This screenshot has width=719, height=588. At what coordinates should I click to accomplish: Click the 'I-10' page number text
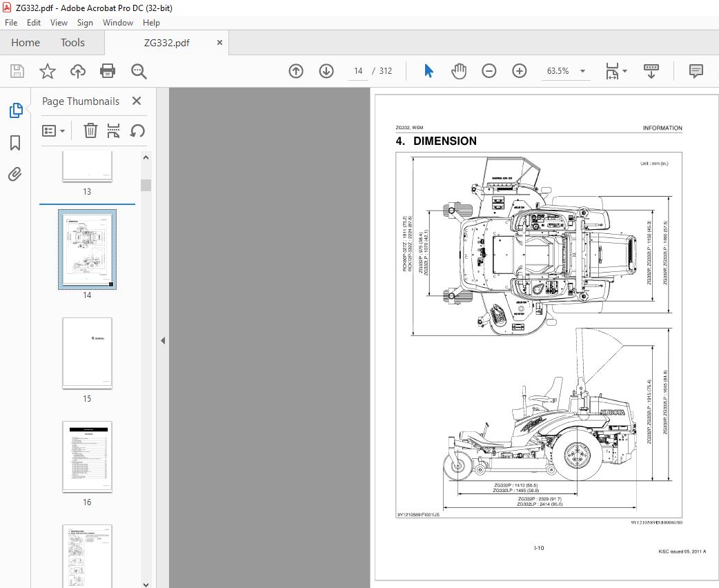pyautogui.click(x=539, y=548)
